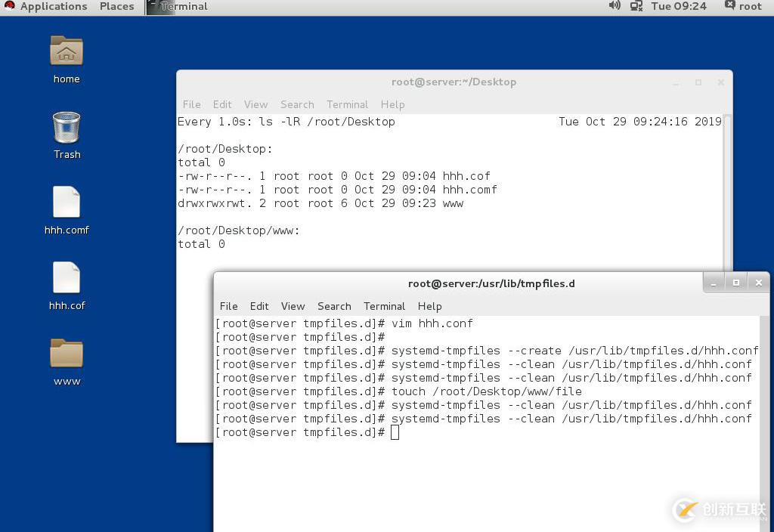
Task: Click the hhh.comf row in ls listing
Action: 338,190
